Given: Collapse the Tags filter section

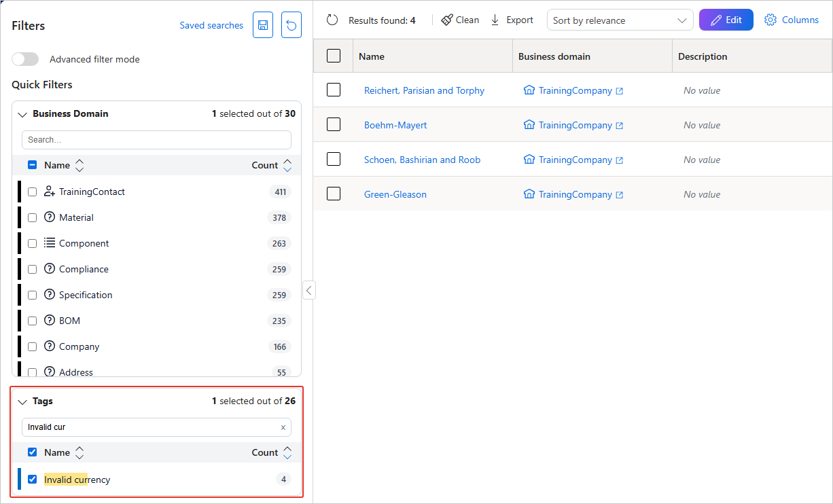Looking at the screenshot, I should coord(22,401).
